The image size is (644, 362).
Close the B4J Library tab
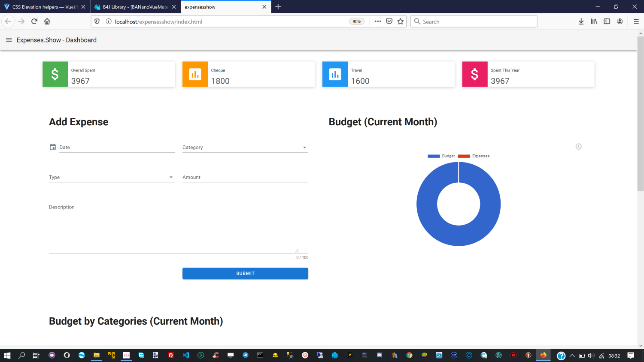tap(174, 7)
